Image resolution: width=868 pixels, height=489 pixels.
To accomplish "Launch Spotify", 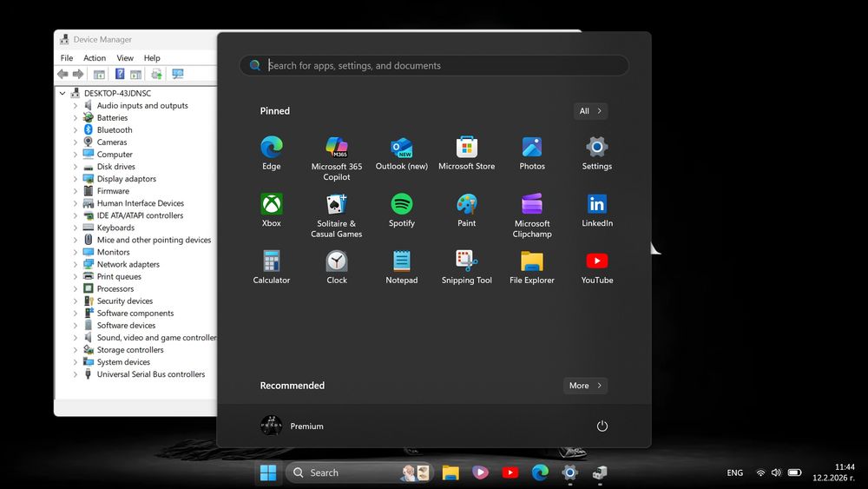I will (401, 210).
